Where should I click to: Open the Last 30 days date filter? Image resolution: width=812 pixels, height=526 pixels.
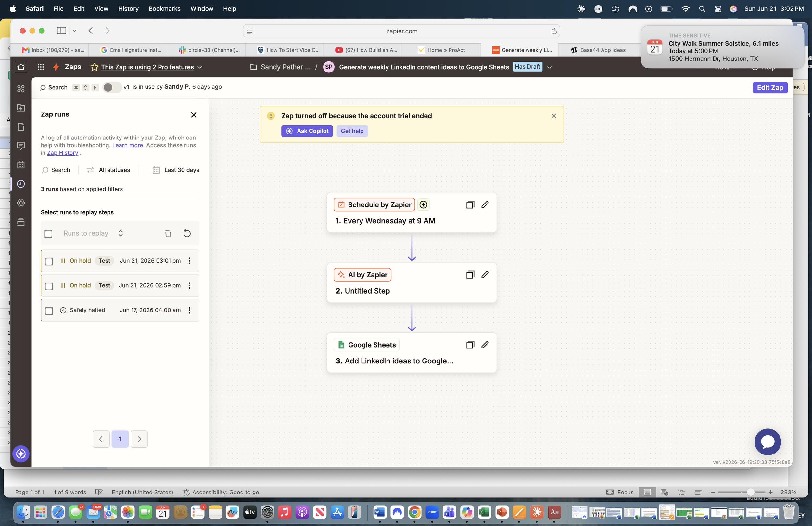(176, 170)
